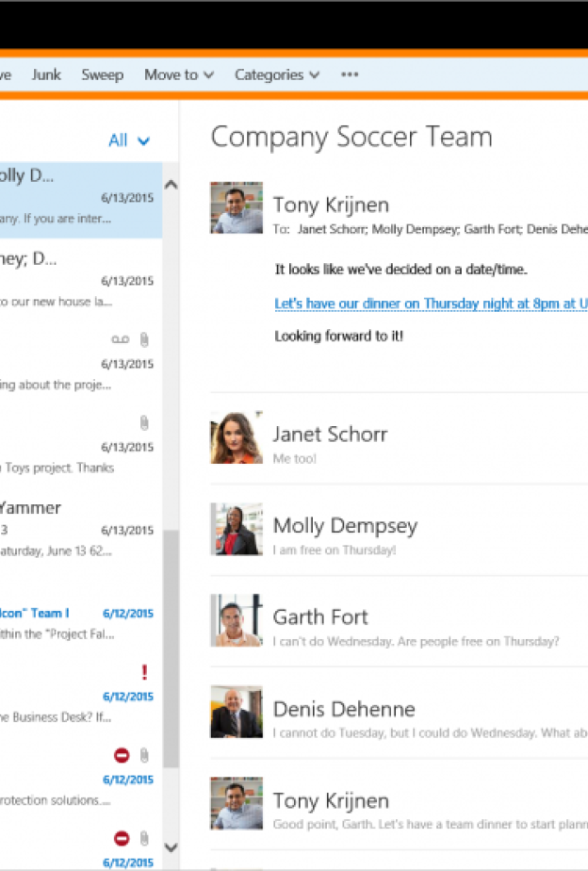Click the bottom-most paperclip attachment icon
The height and width of the screenshot is (871, 588).
pos(144,838)
